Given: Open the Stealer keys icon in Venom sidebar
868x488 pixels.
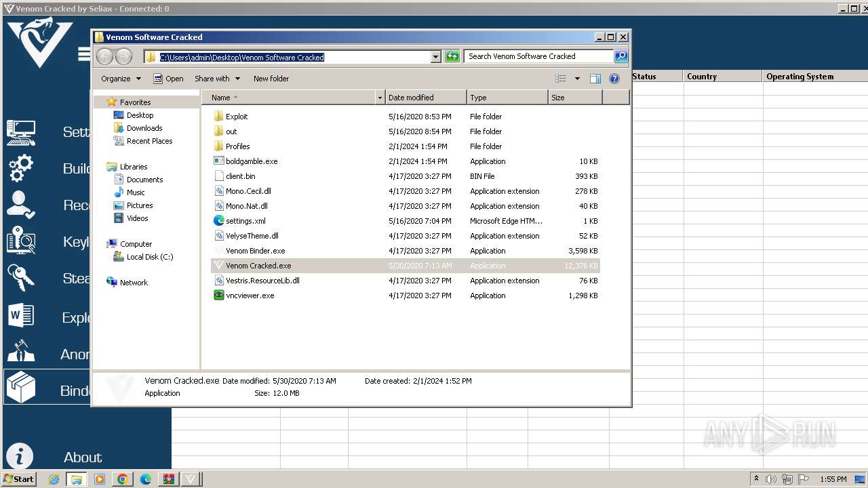Looking at the screenshot, I should [20, 278].
